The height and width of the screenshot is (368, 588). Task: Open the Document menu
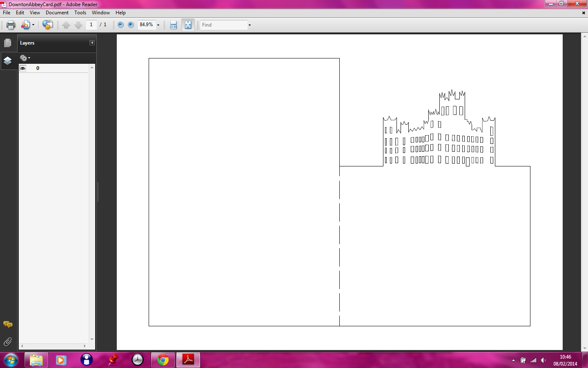coord(57,13)
